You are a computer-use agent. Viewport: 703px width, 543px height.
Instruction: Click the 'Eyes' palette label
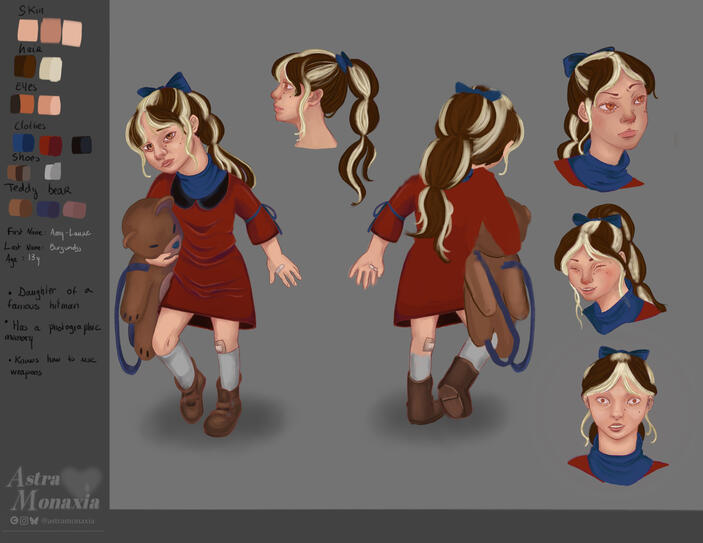point(26,87)
